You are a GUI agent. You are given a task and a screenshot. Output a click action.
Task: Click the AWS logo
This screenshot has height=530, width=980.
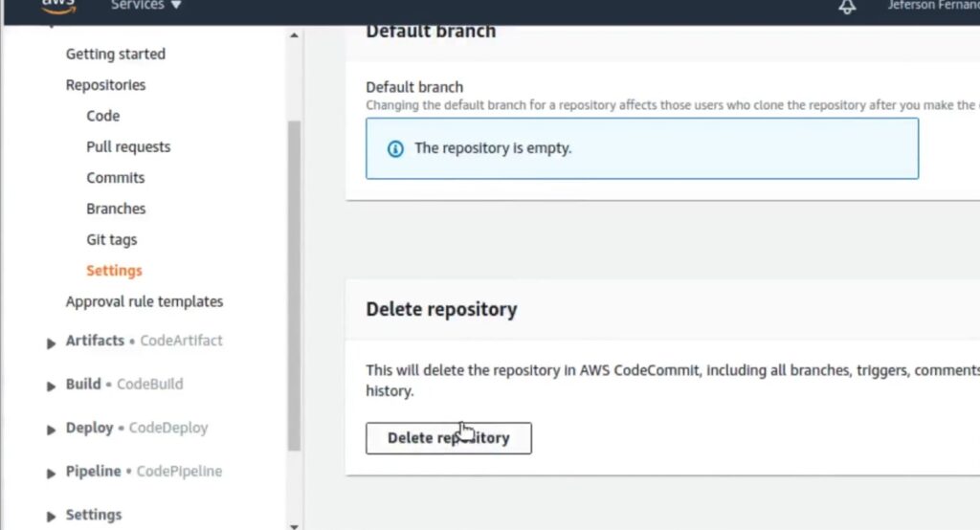[58, 7]
